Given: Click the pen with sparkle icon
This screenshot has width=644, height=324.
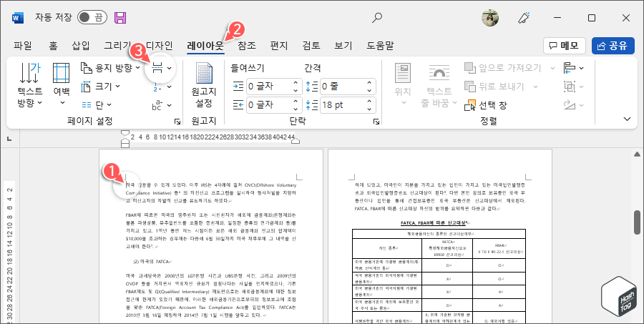Looking at the screenshot, I should coord(523,17).
